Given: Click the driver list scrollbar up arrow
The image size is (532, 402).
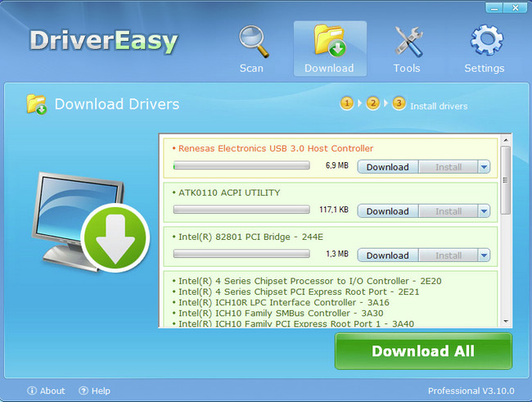Looking at the screenshot, I should (x=506, y=140).
